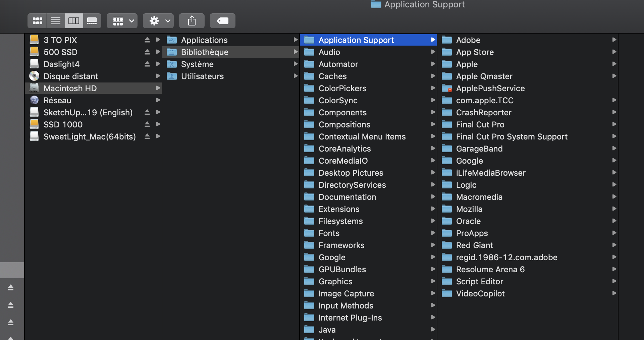The width and height of the screenshot is (644, 340).
Task: Open the Adobe folder
Action: [x=469, y=40]
